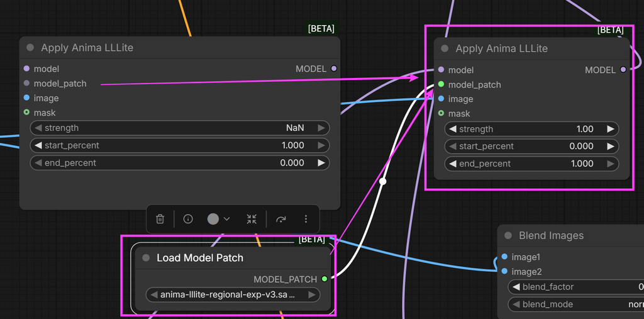
Task: Toggle collapse dot of left Apply Anima LLLite node
Action: pos(30,47)
